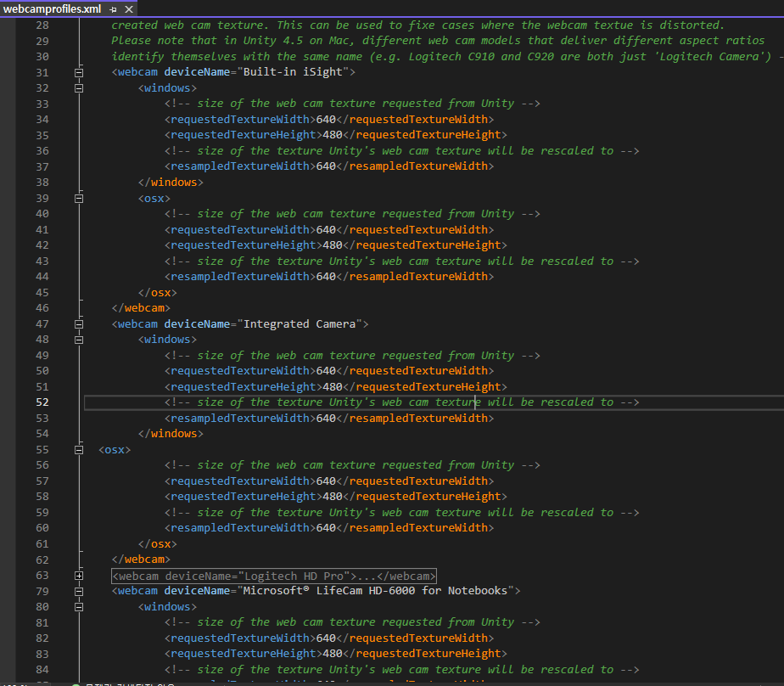
Task: Click the 640 value on line 41
Action: (326, 230)
